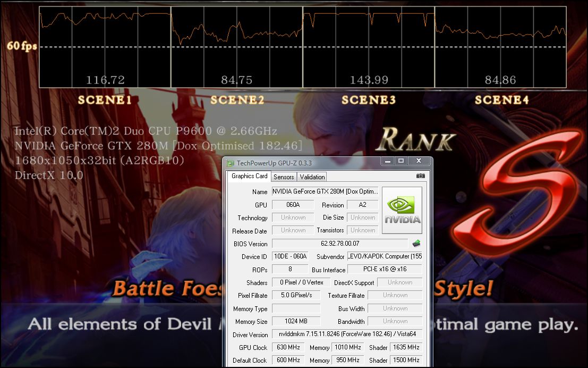Image resolution: width=588 pixels, height=368 pixels.
Task: Click the GPU-Z title bar app icon
Action: (x=230, y=163)
